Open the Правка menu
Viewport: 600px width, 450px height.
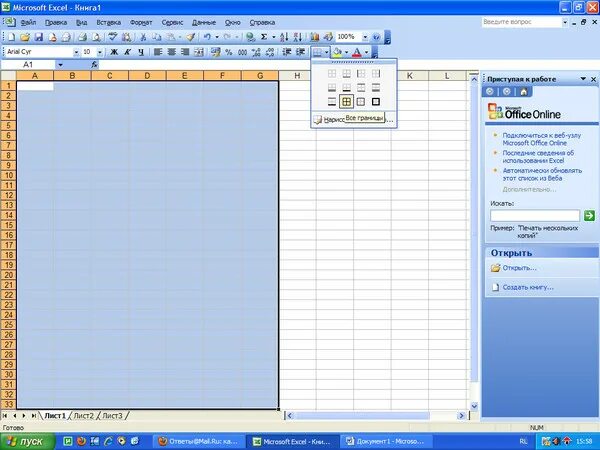click(x=56, y=23)
